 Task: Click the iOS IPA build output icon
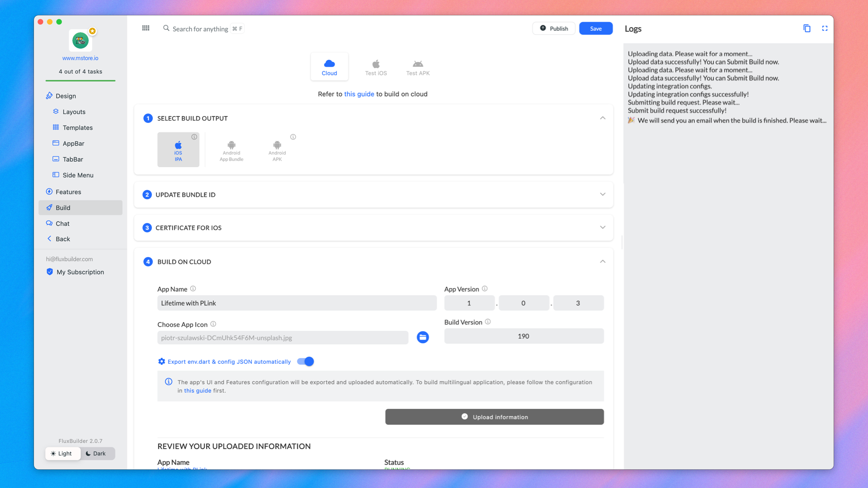(178, 149)
